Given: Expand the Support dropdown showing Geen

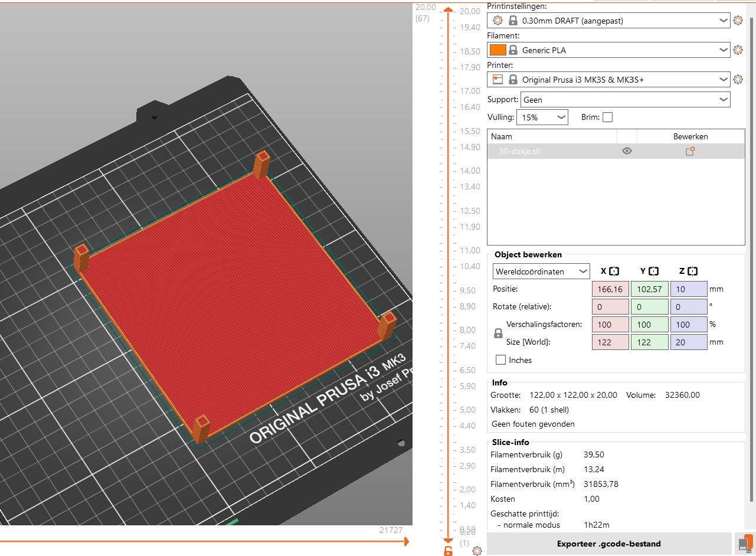Looking at the screenshot, I should [x=625, y=100].
